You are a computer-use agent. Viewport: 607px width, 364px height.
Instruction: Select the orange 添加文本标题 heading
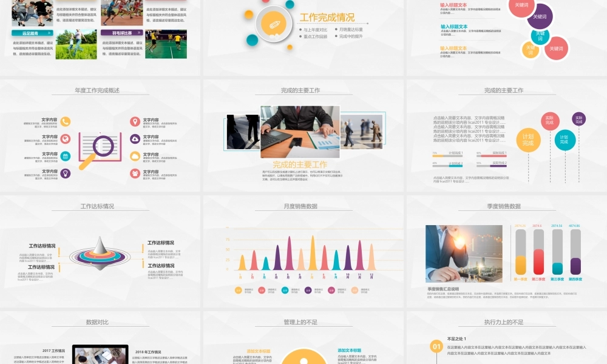tap(259, 351)
